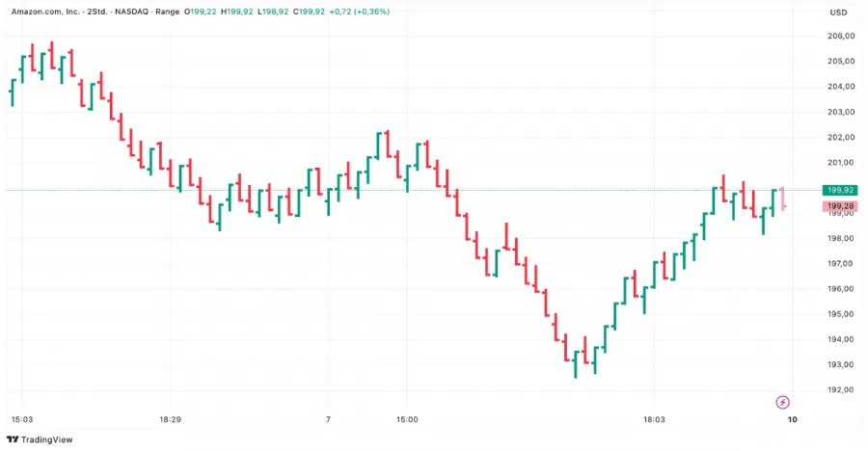Click the Amazon.com, Inc. symbol title

click(x=46, y=12)
